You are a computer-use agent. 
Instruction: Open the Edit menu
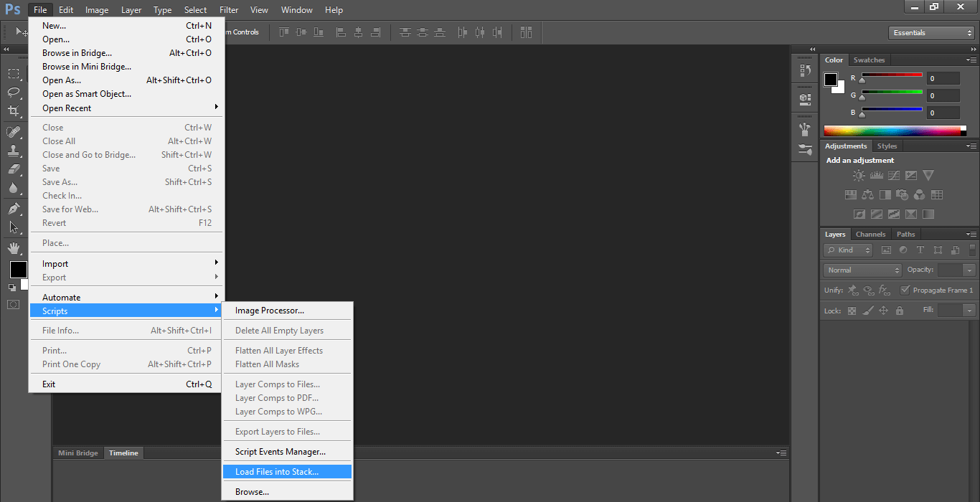(x=66, y=10)
